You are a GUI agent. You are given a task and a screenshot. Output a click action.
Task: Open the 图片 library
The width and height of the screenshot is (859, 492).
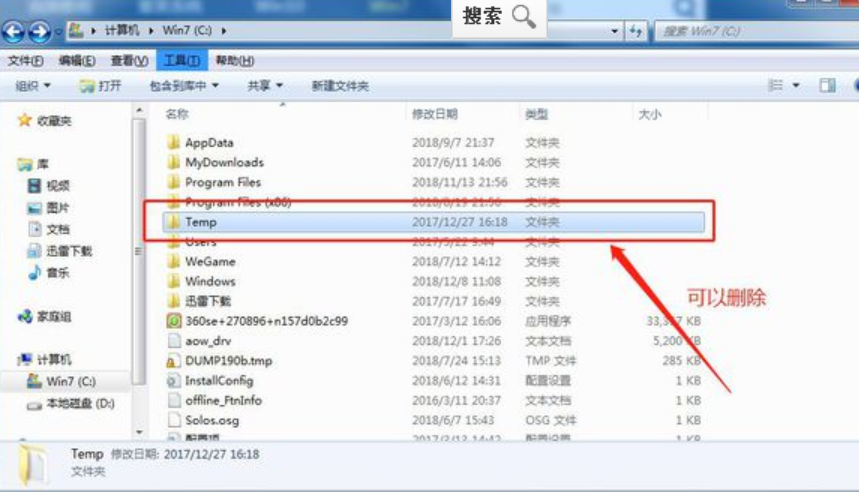tap(49, 208)
